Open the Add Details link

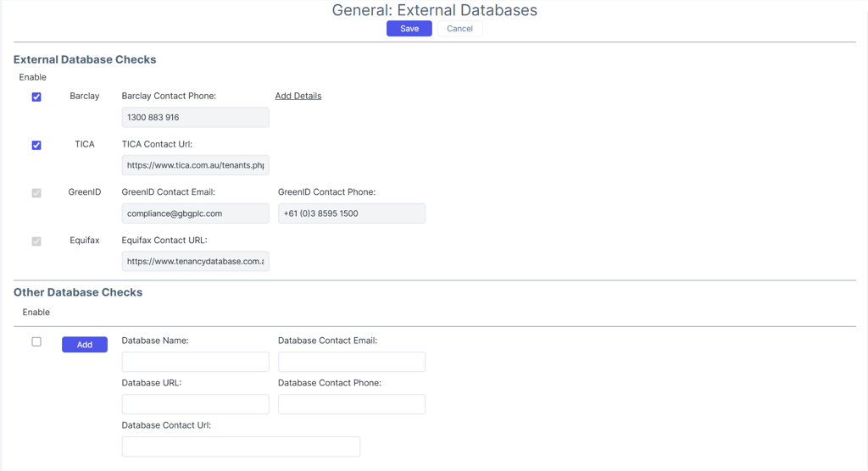(298, 96)
